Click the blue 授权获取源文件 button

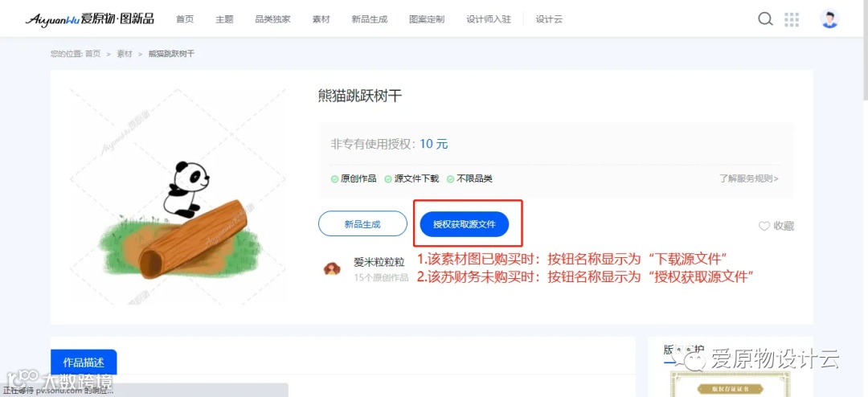click(464, 224)
